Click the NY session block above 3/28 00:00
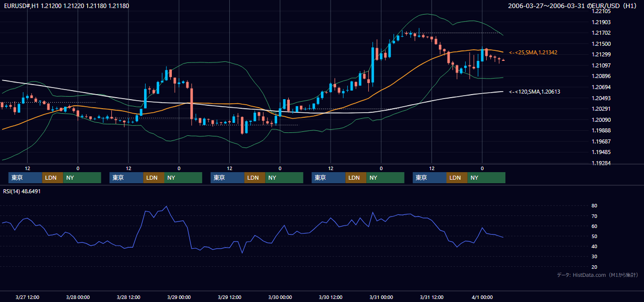Screen dimensions: 644x302 click(82, 178)
